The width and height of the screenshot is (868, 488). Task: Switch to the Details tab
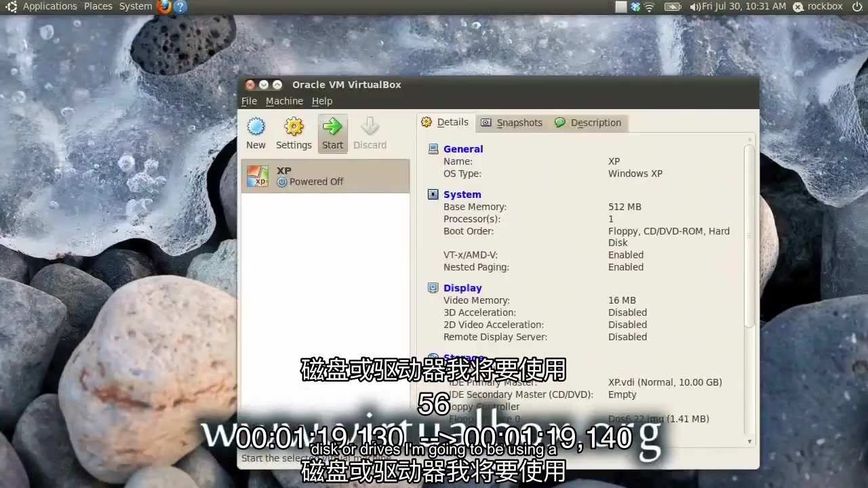point(445,123)
